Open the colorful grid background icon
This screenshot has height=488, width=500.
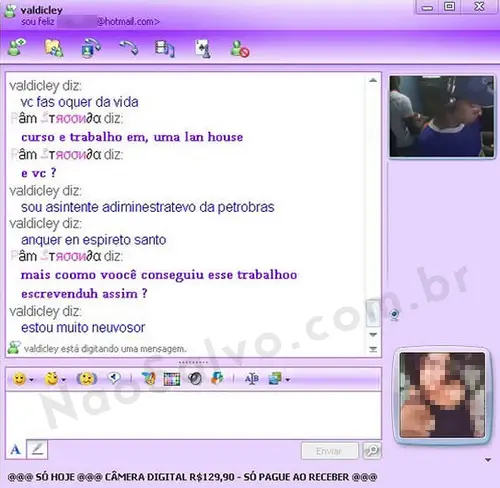pyautogui.click(x=172, y=379)
